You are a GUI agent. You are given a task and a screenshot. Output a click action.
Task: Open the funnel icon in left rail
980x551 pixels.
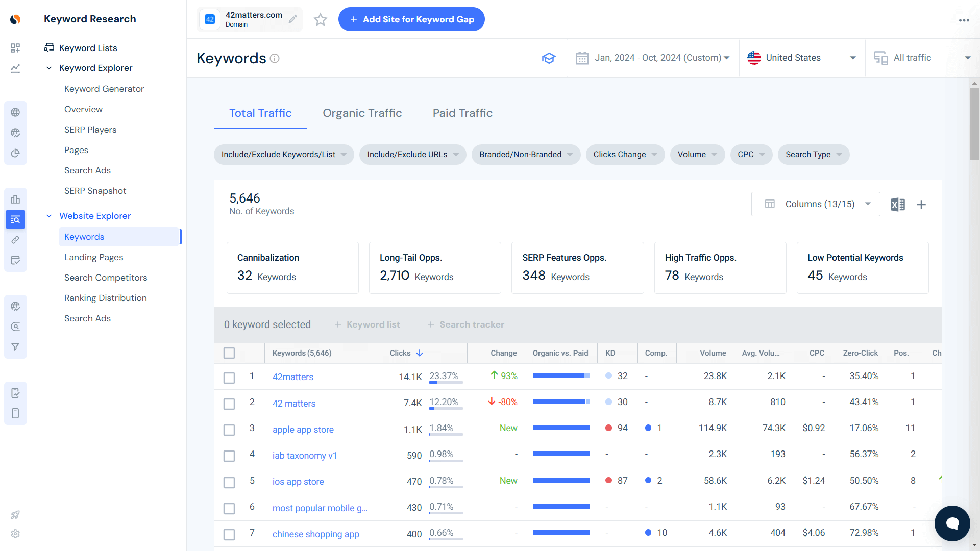point(15,347)
